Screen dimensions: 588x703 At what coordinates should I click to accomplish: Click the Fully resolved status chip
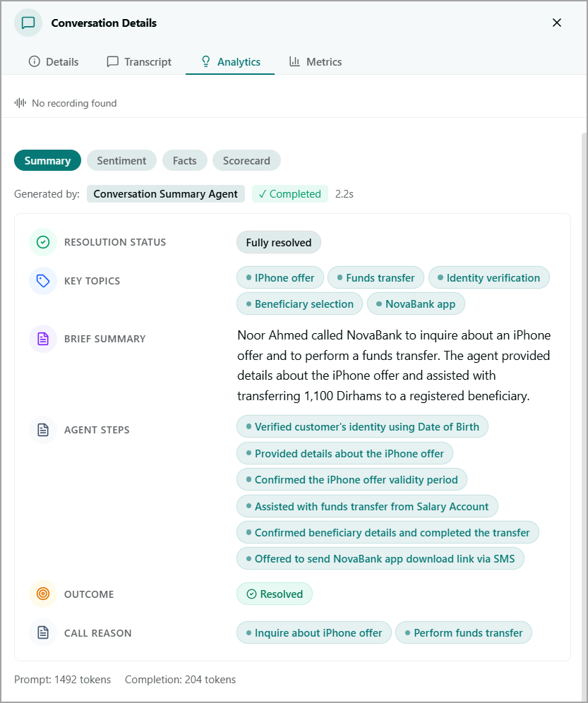click(279, 243)
